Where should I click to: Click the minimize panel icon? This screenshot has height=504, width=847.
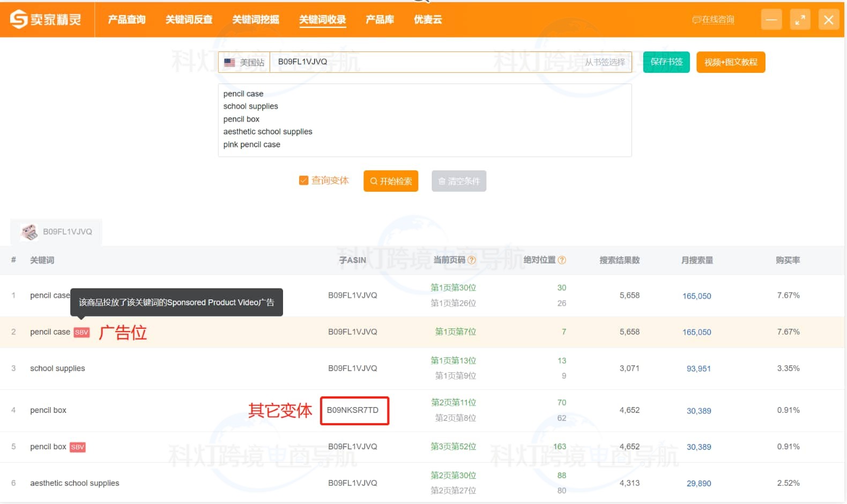click(771, 20)
